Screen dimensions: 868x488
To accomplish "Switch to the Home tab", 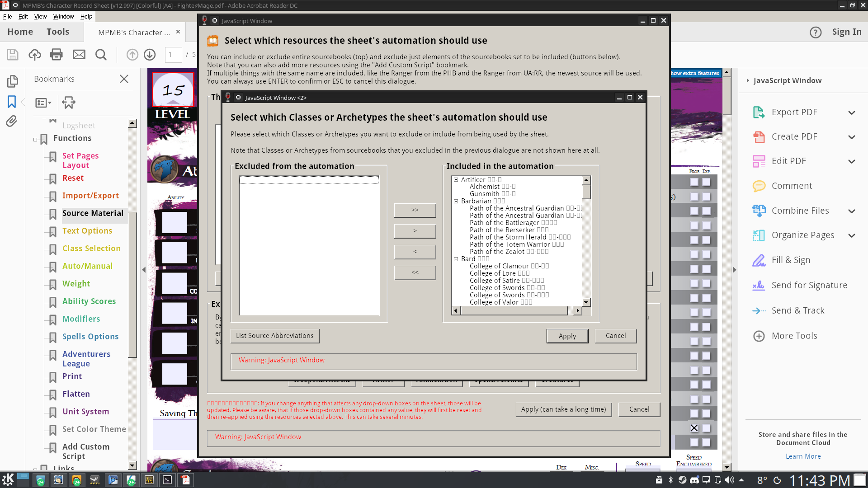I will pos(20,32).
